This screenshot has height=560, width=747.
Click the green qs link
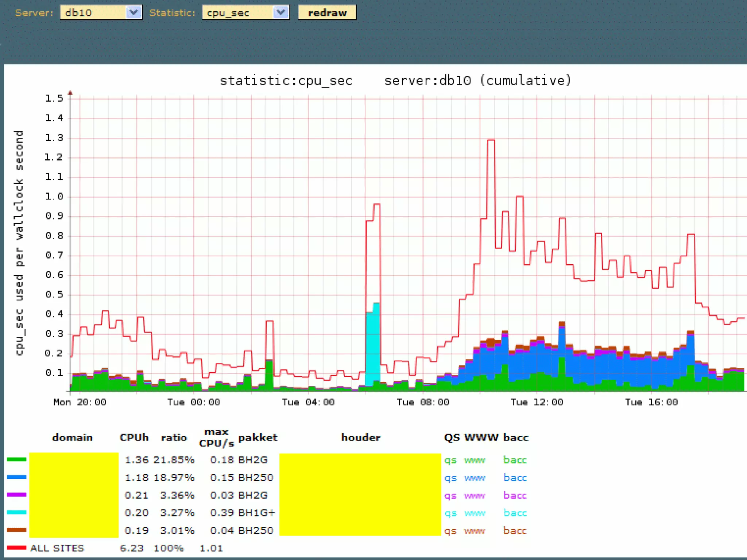pos(450,460)
